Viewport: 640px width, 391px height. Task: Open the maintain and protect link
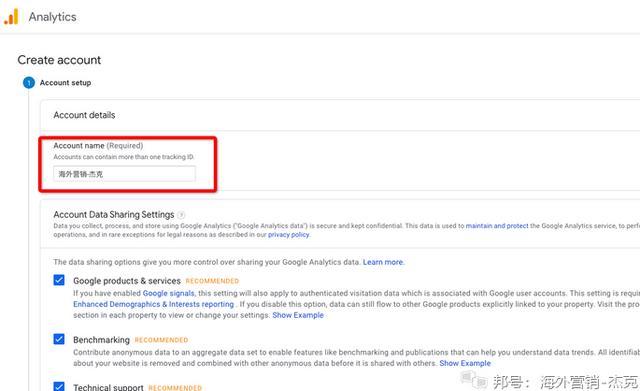point(497,226)
